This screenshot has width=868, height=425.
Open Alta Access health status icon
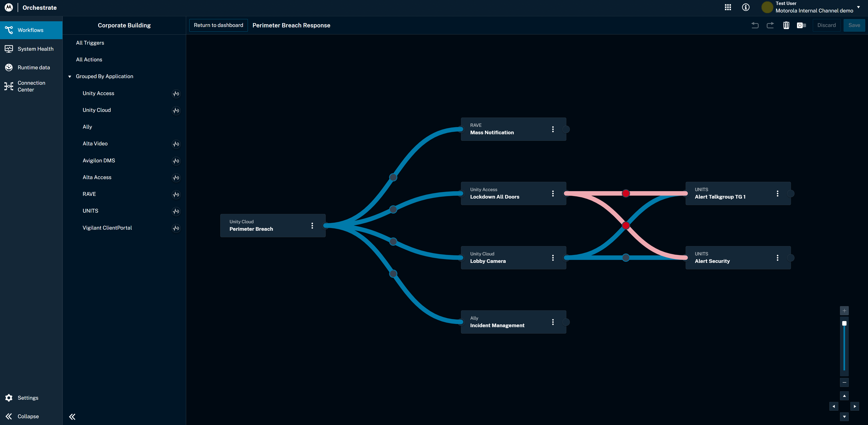pyautogui.click(x=176, y=178)
